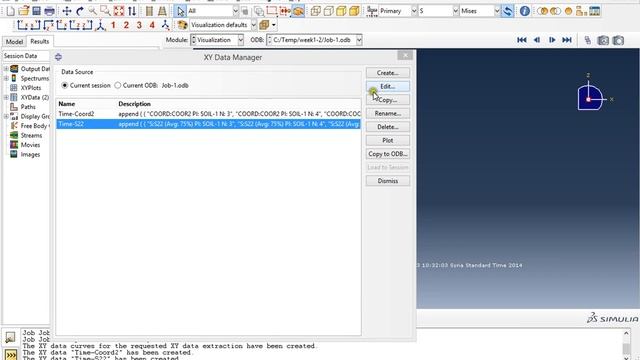Click the perspective view toggle icon
Screen dimensions: 640x360
coord(162,11)
